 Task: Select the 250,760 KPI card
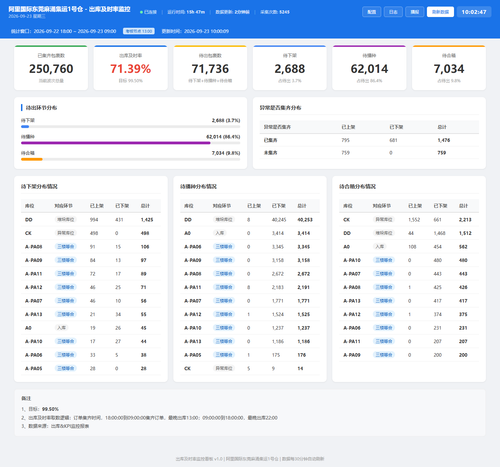tap(51, 68)
